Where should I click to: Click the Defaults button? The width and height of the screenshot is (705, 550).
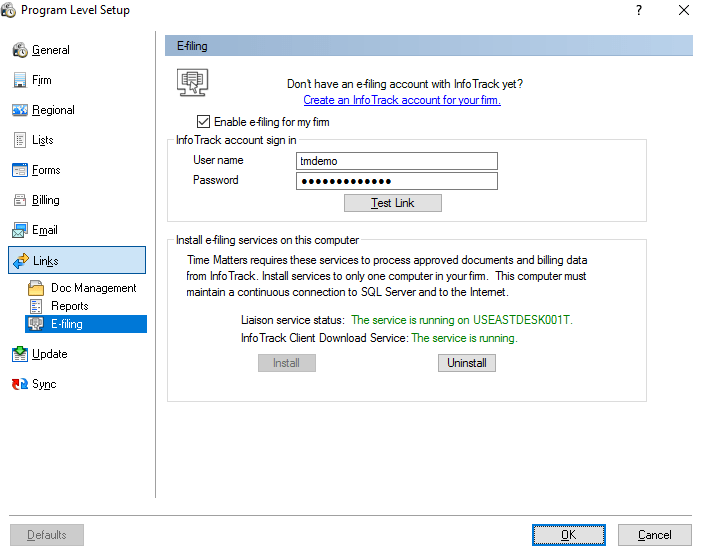click(x=47, y=535)
